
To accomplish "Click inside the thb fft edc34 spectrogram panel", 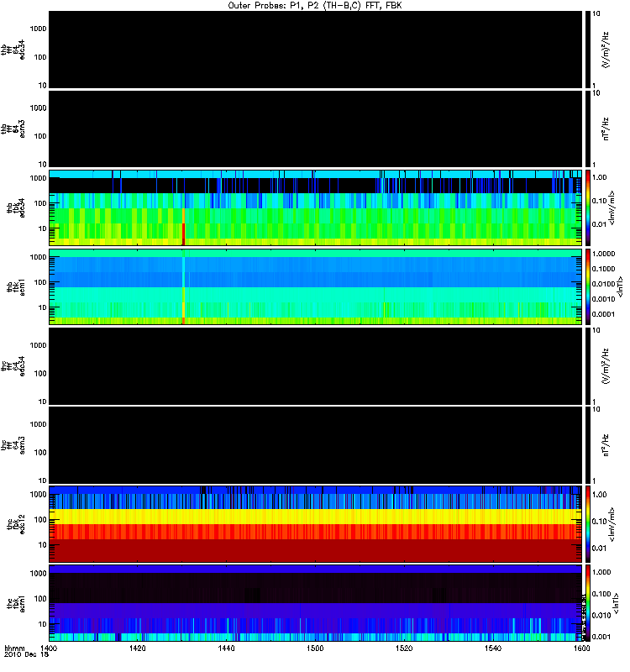I will tap(315, 50).
